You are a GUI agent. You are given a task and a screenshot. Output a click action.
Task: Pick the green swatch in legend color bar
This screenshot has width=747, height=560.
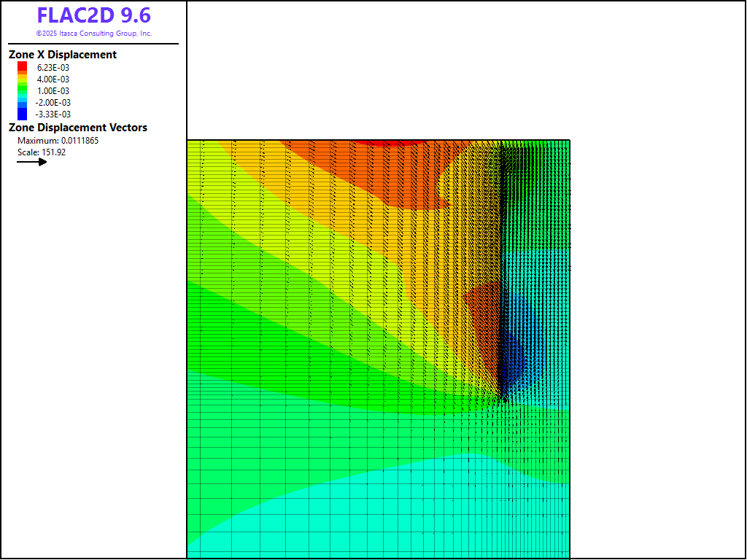pyautogui.click(x=22, y=89)
